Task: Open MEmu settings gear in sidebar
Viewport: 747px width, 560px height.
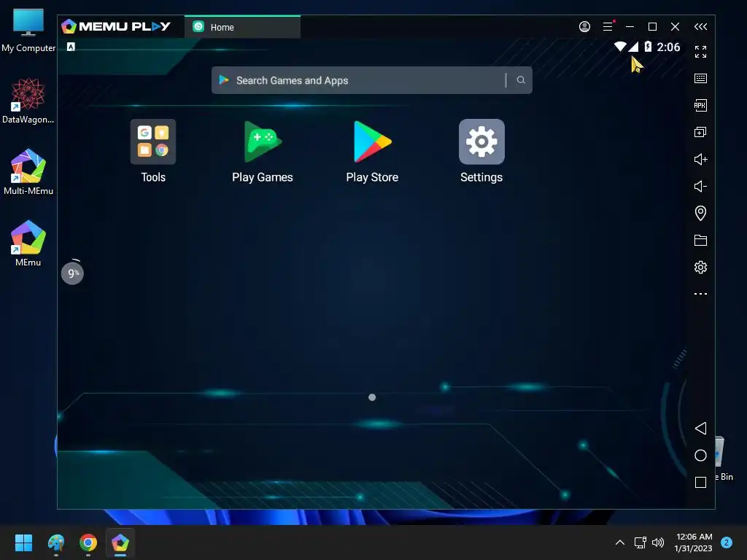Action: (x=700, y=267)
